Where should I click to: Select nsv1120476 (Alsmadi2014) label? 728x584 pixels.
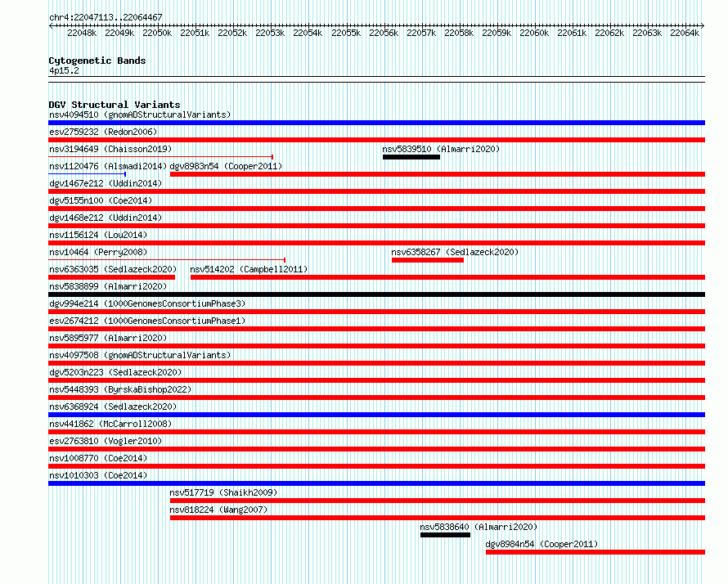(108, 166)
